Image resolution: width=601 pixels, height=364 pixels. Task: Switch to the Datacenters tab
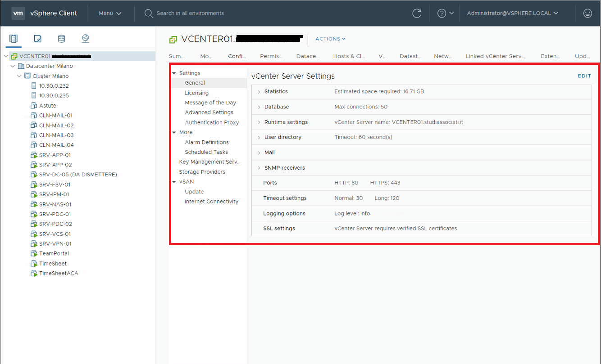[308, 56]
